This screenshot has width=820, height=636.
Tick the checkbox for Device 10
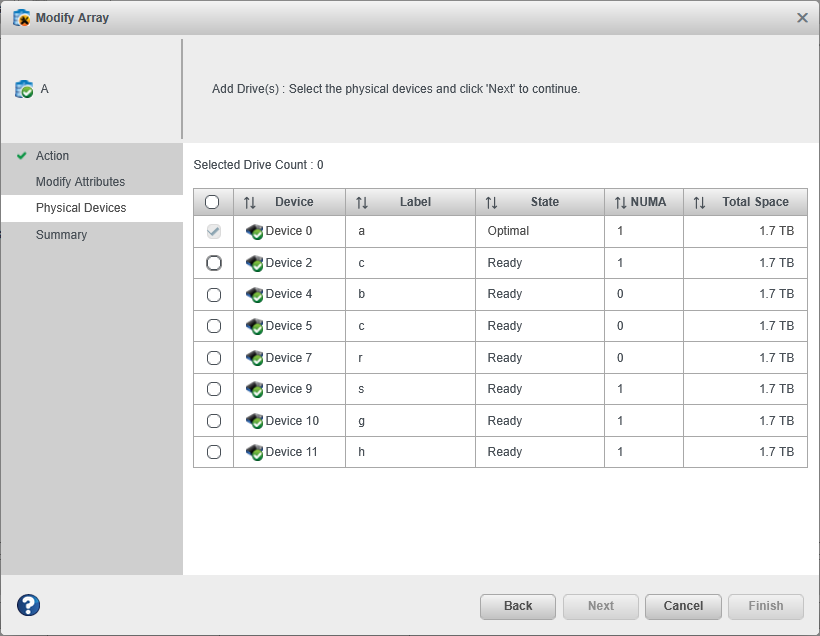tap(213, 421)
